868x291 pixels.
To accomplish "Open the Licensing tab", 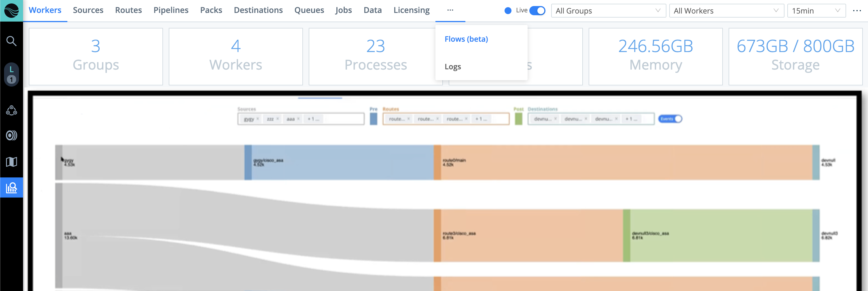I will pyautogui.click(x=412, y=10).
